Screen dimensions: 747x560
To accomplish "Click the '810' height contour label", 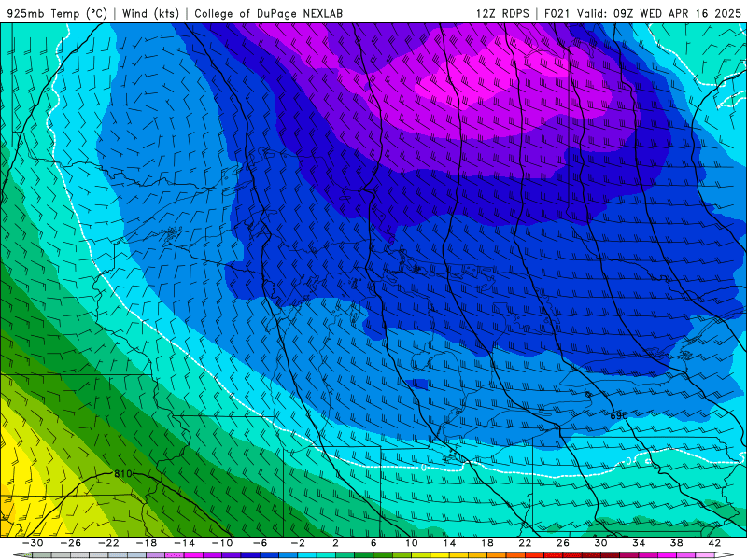I will coord(123,473).
